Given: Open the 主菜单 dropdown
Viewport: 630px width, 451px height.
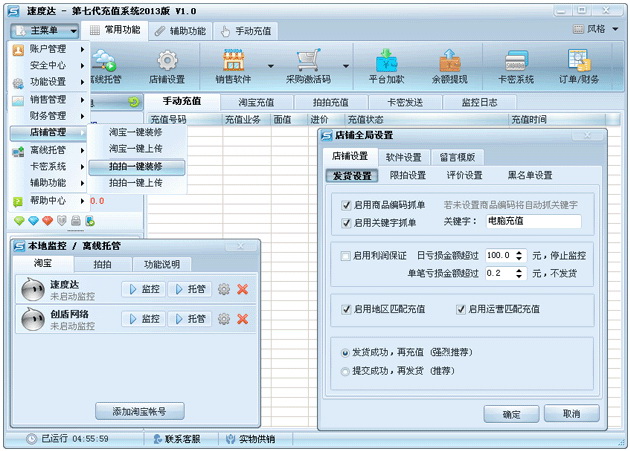Looking at the screenshot, I should point(44,31).
